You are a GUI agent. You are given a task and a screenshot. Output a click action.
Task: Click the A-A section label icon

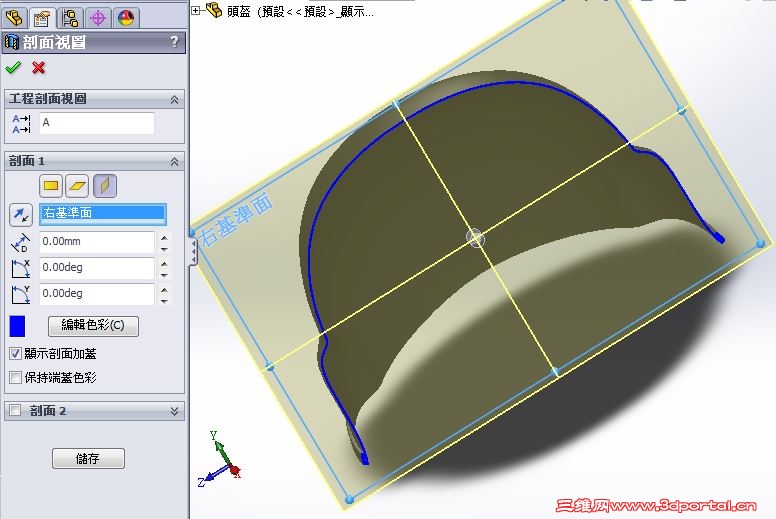point(21,124)
